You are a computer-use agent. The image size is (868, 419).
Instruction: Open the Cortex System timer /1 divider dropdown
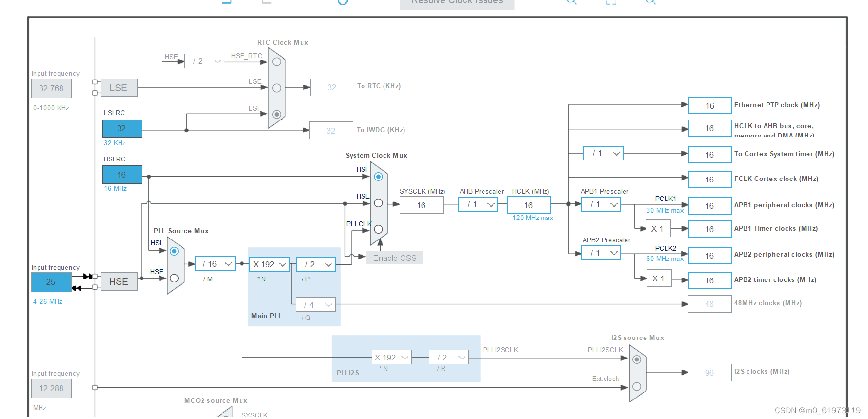pyautogui.click(x=604, y=153)
